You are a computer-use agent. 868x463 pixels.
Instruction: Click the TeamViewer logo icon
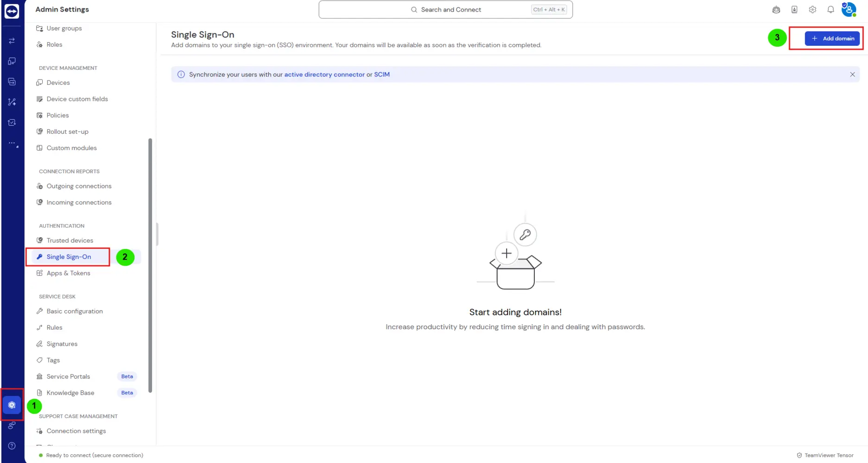pyautogui.click(x=12, y=11)
